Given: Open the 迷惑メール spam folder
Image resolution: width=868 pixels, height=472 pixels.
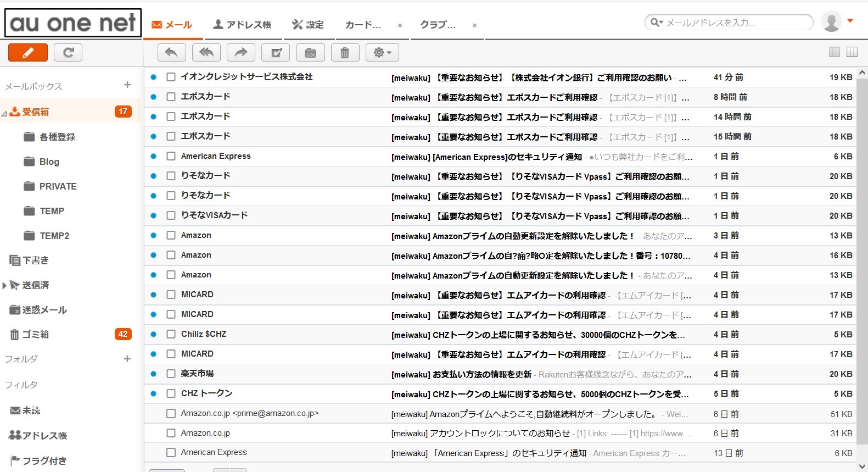Looking at the screenshot, I should (x=44, y=310).
